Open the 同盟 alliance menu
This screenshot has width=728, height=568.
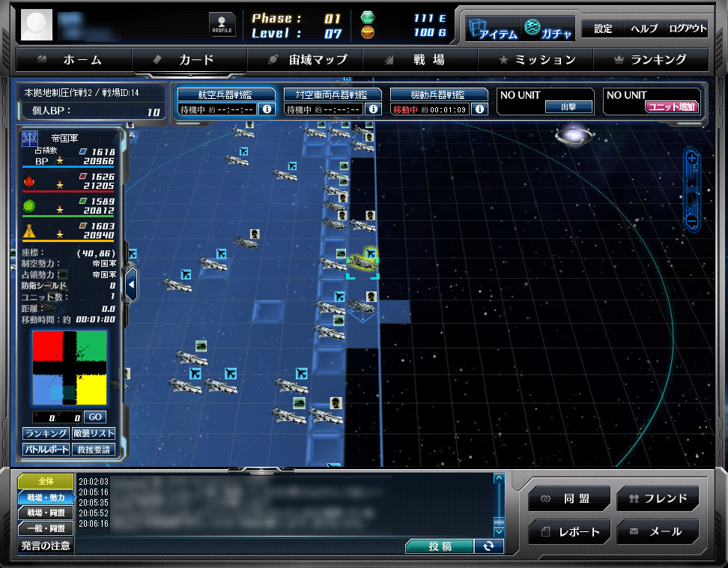pos(570,499)
